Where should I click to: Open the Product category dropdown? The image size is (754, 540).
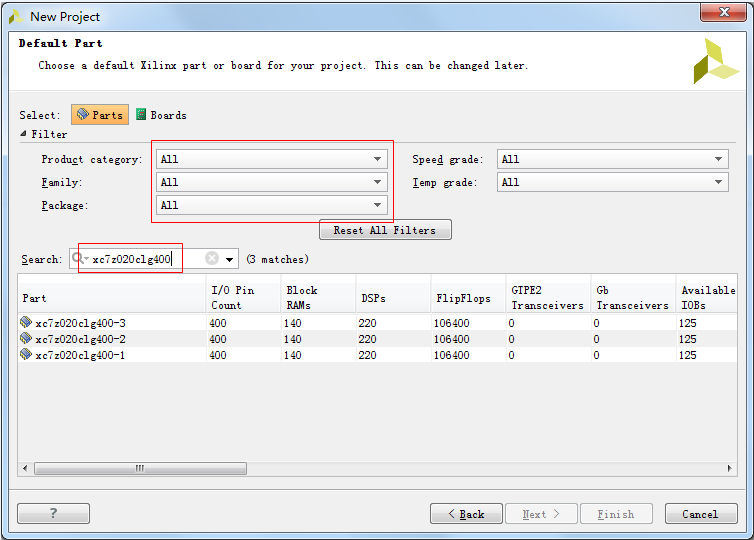pyautogui.click(x=270, y=159)
